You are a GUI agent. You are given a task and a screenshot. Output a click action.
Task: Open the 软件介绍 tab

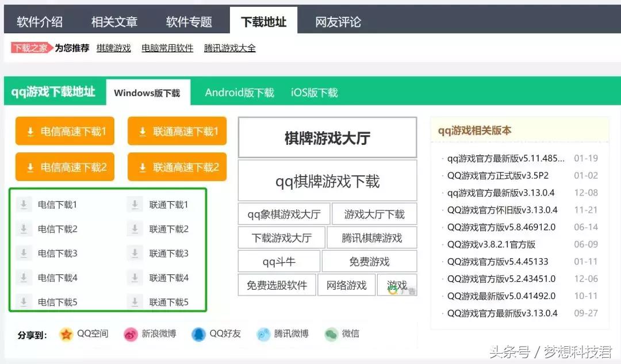(40, 20)
